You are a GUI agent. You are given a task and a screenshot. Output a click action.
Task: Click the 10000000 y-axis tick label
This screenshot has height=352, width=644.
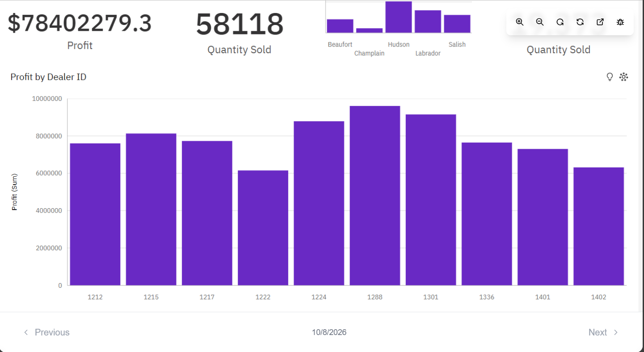click(47, 99)
